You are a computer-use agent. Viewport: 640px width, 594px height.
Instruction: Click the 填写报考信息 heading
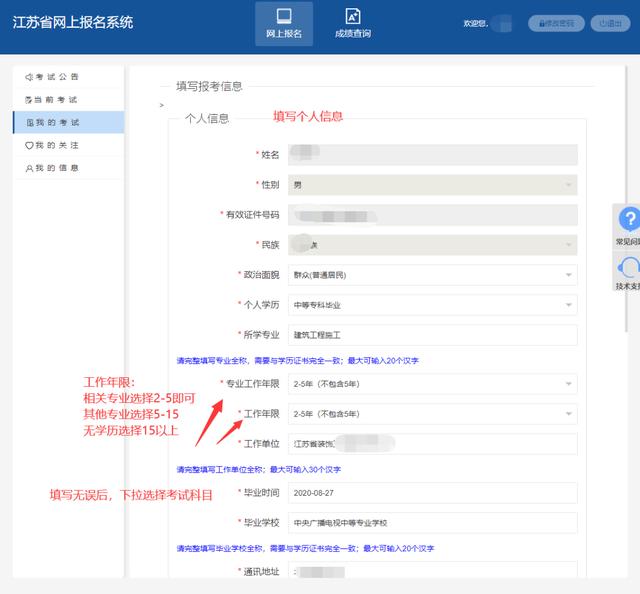point(209,87)
